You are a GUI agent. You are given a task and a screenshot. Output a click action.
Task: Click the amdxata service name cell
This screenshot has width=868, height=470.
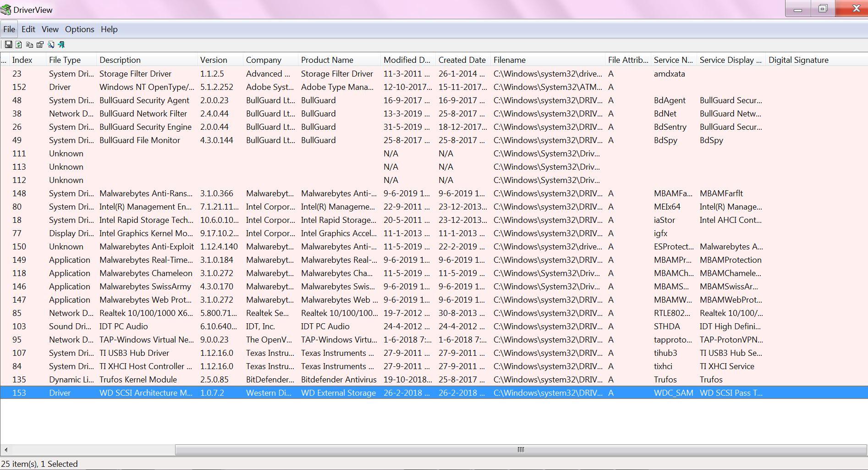669,74
